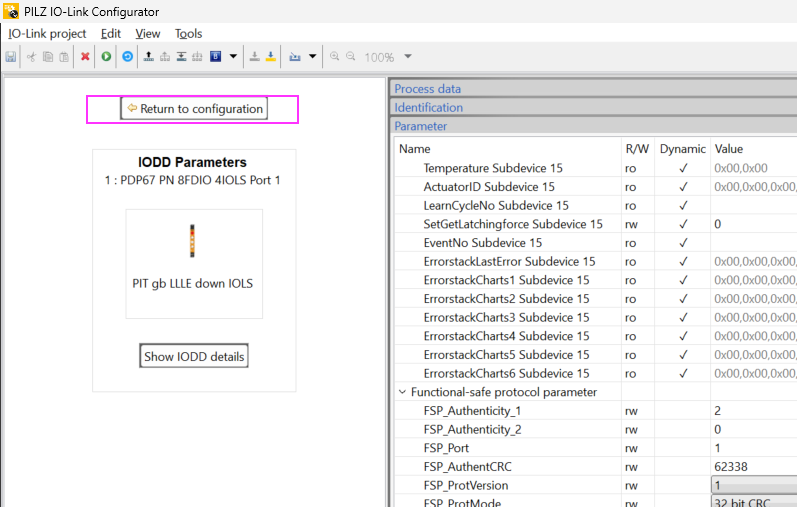Collapse Functional-safe protocol parameter group
Image resolution: width=797 pixels, height=507 pixels.
[402, 392]
